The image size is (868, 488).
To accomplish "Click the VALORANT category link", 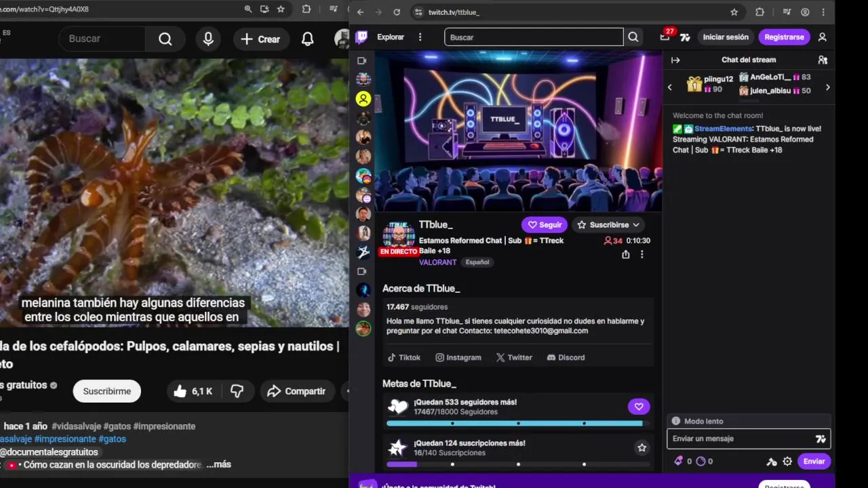I will point(437,262).
